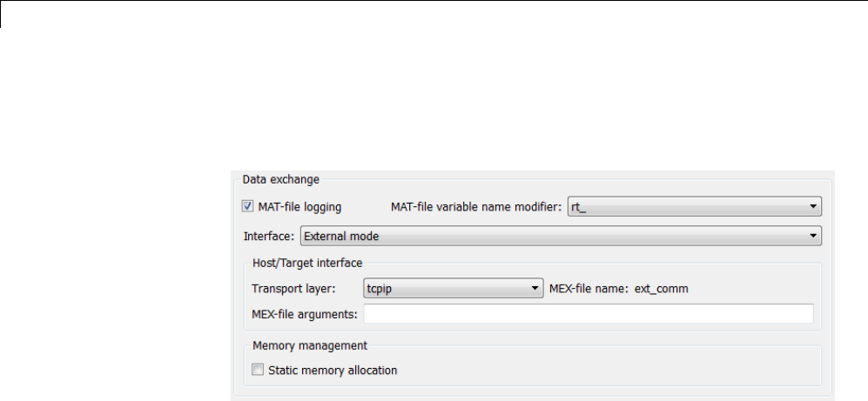
Task: Click the 'MEX-file arguments:' label
Action: 305,313
